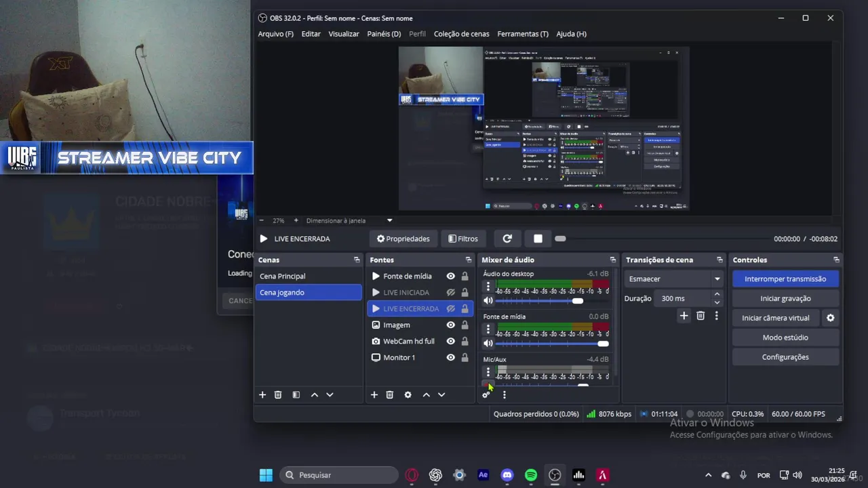
Task: Move source down in Fontes panel
Action: click(x=441, y=394)
